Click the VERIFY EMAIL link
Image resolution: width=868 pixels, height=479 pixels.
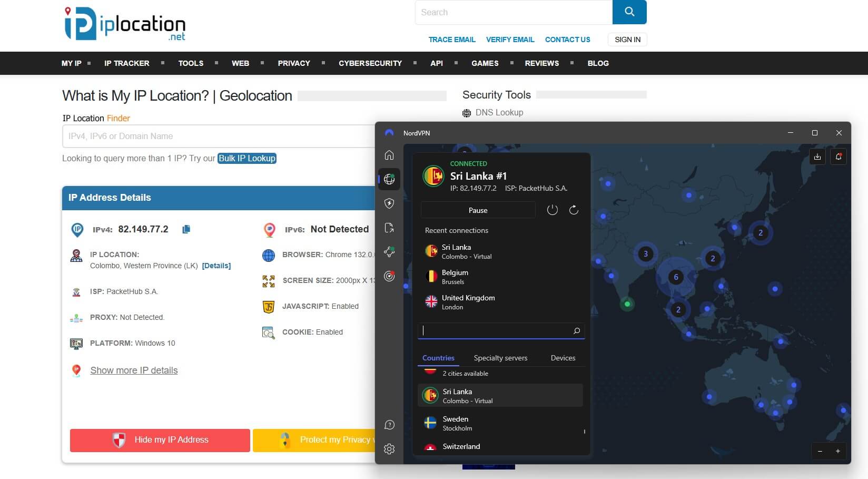click(510, 40)
